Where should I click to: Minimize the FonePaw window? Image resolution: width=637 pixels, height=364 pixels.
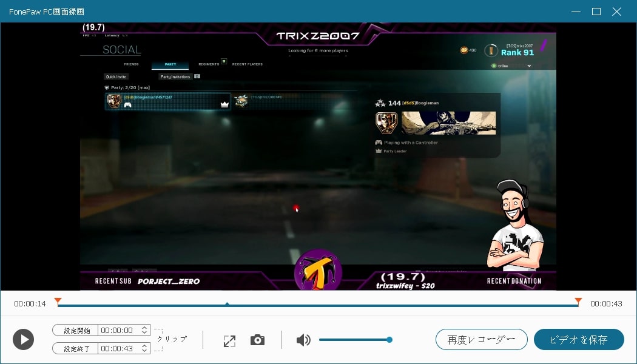(576, 12)
